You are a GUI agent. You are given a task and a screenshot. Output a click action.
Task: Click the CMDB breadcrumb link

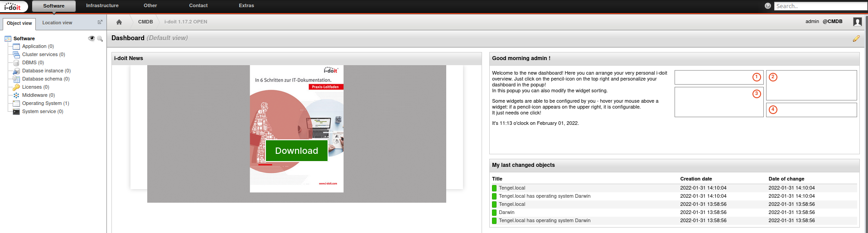(145, 22)
